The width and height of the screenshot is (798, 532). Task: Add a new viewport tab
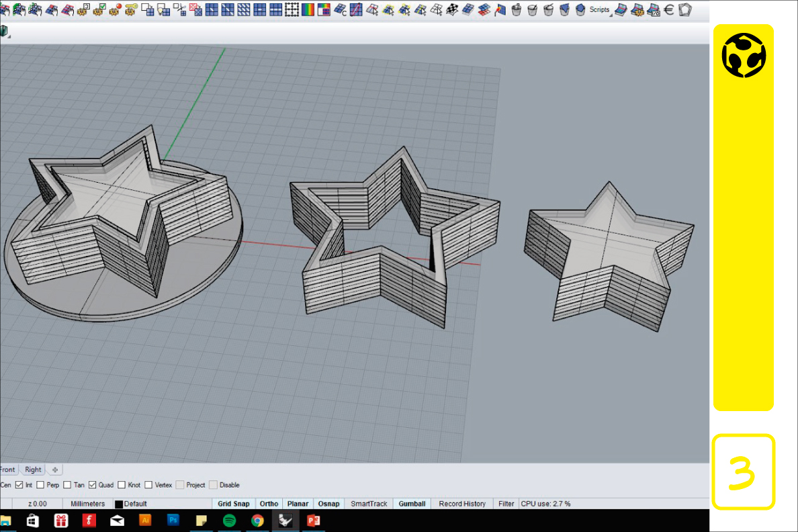pyautogui.click(x=55, y=470)
